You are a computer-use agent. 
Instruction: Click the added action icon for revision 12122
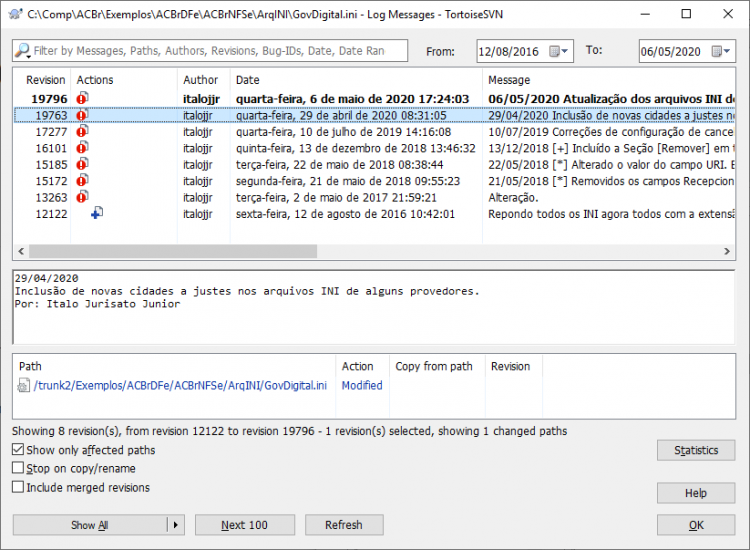pyautogui.click(x=97, y=213)
